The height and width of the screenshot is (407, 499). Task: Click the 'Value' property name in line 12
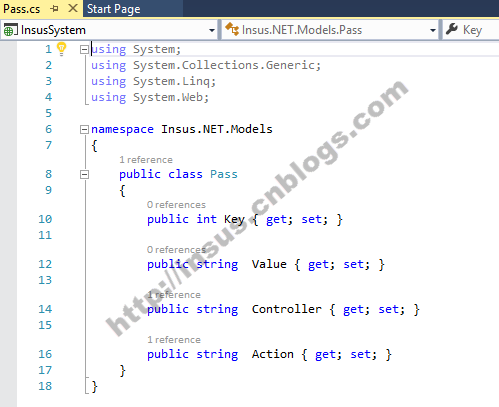pos(269,264)
